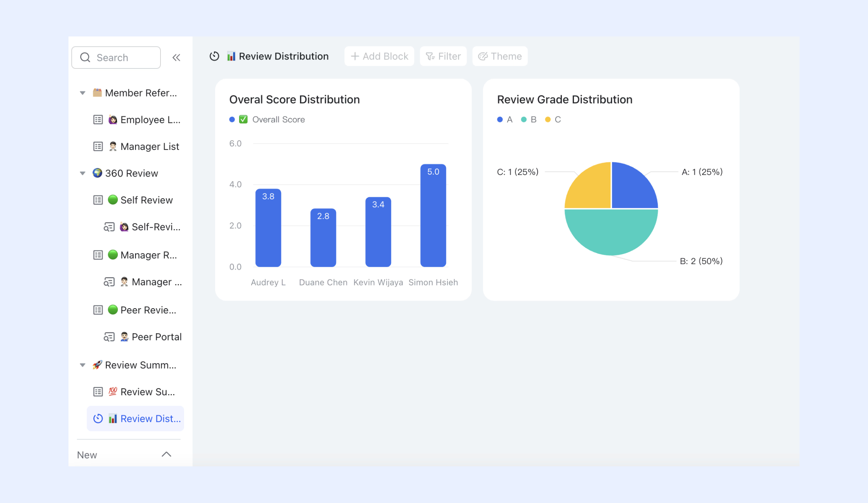This screenshot has height=503, width=868.
Task: Click the Manager List grid icon
Action: click(98, 147)
